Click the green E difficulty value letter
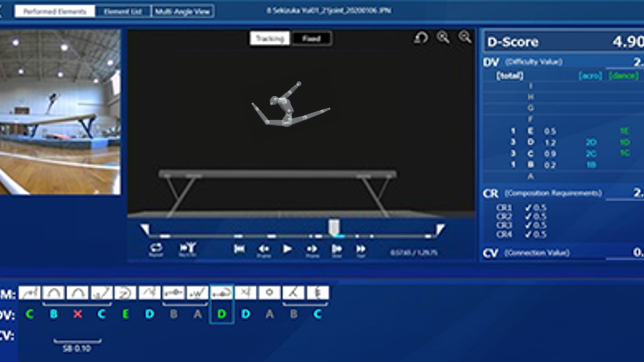The height and width of the screenshot is (362, 644). tap(126, 314)
